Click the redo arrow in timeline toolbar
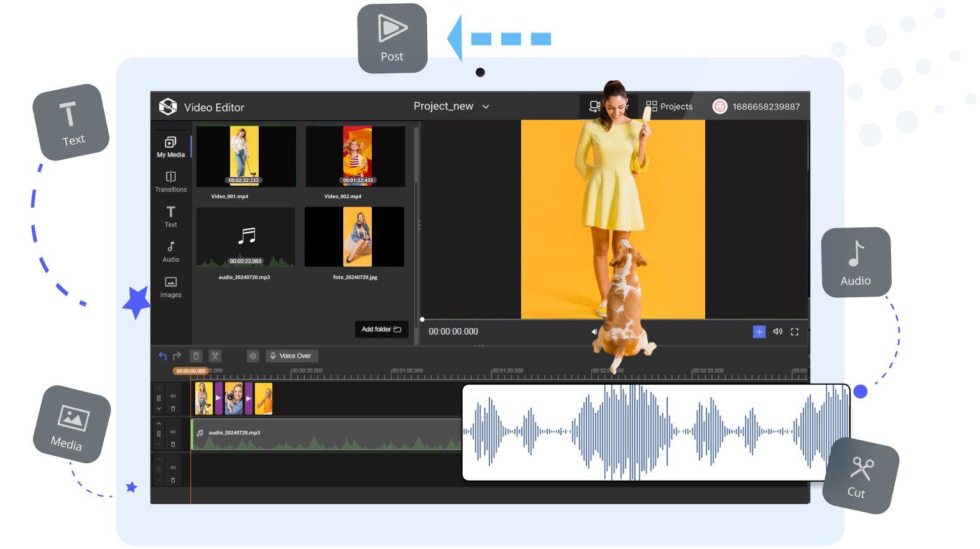The image size is (980, 549). tap(177, 356)
